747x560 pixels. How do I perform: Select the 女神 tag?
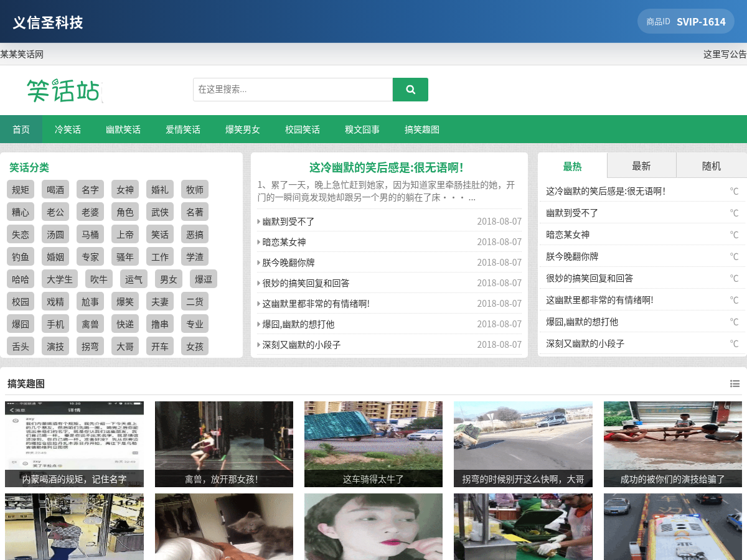[125, 190]
